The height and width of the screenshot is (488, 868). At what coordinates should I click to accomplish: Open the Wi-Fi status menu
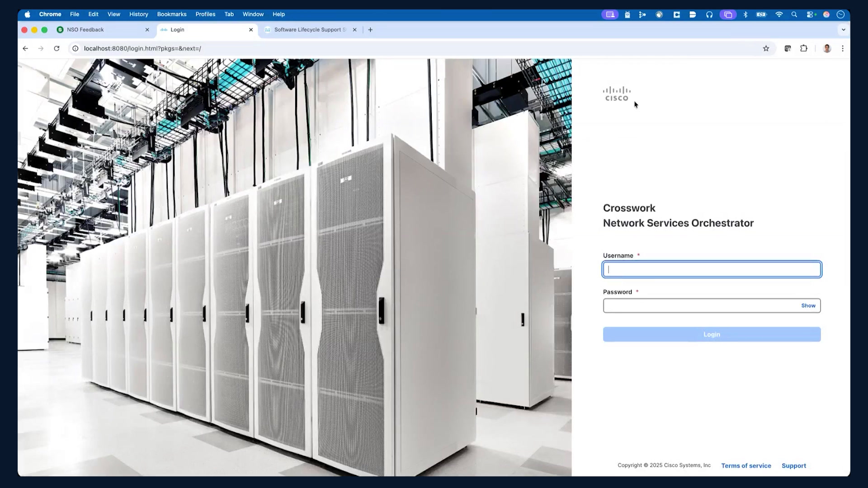click(778, 14)
